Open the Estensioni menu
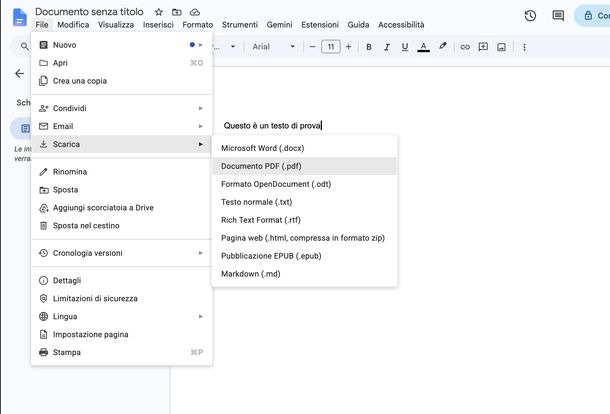Image resolution: width=610 pixels, height=414 pixels. coord(320,25)
